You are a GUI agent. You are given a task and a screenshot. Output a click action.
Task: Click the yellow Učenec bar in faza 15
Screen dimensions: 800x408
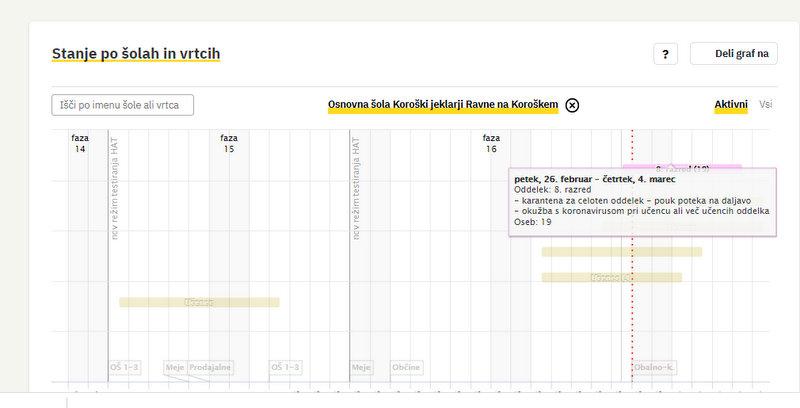pos(199,302)
